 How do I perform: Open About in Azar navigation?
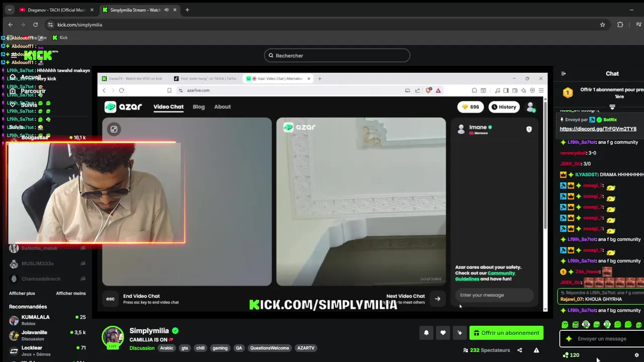click(x=222, y=107)
